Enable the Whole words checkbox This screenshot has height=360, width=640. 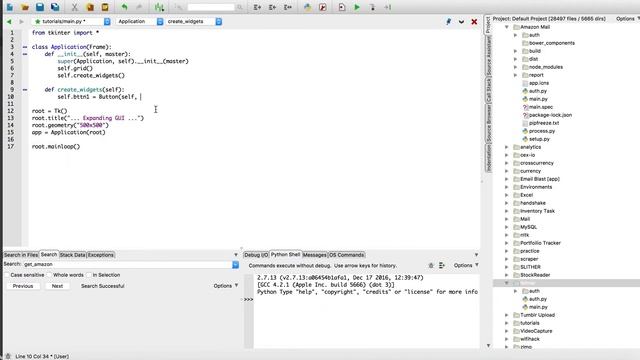click(49, 275)
